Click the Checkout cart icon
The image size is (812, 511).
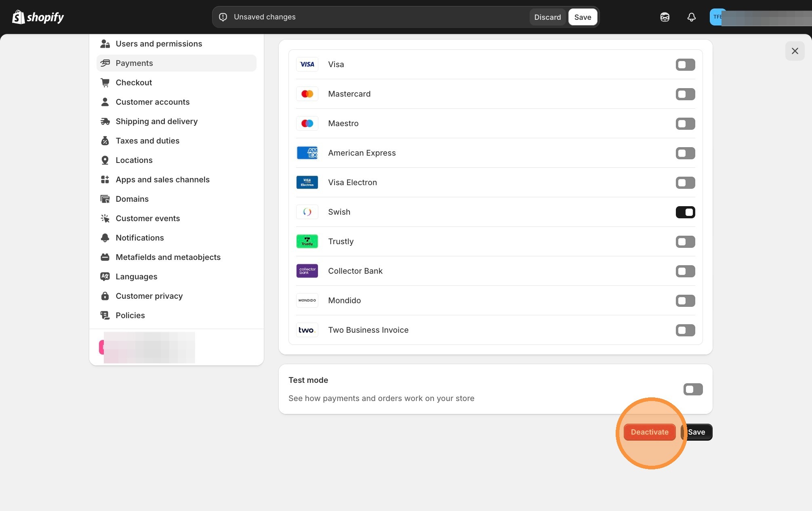click(x=105, y=82)
